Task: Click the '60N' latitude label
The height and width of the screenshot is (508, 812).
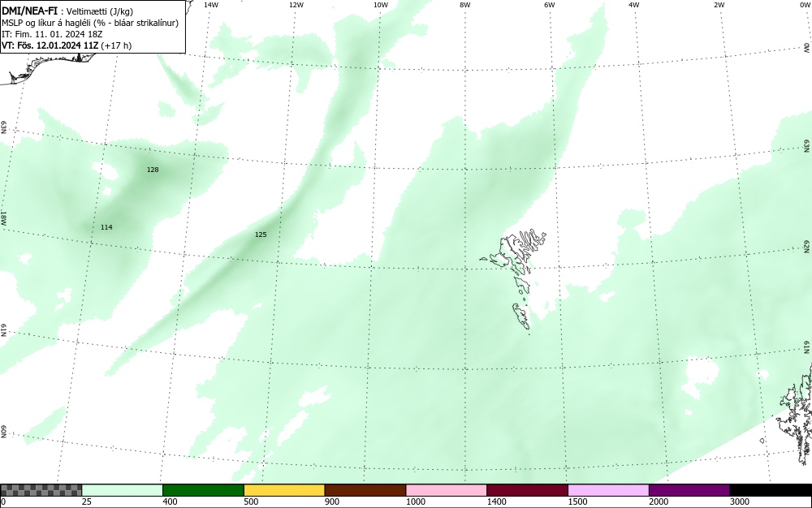Action: click(x=3, y=432)
